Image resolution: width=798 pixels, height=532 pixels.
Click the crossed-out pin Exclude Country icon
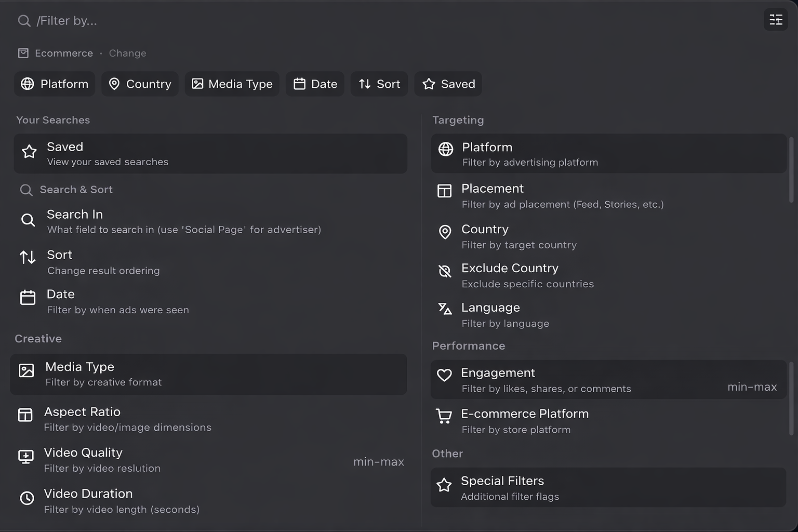pyautogui.click(x=445, y=271)
